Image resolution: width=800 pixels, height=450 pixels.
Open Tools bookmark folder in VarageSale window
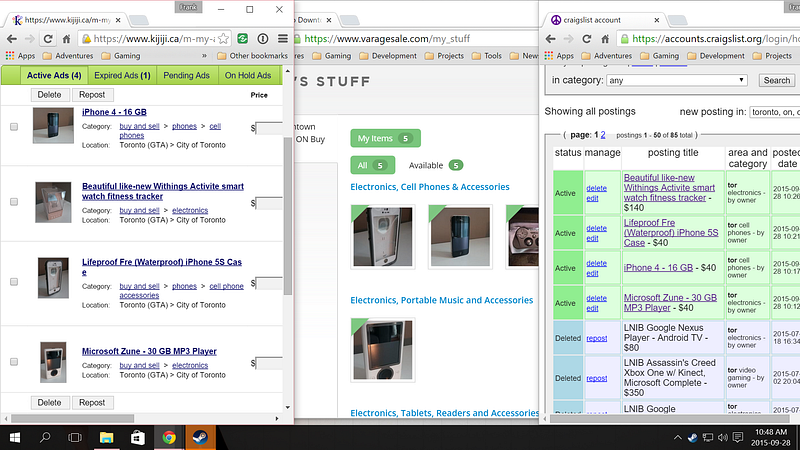point(486,56)
